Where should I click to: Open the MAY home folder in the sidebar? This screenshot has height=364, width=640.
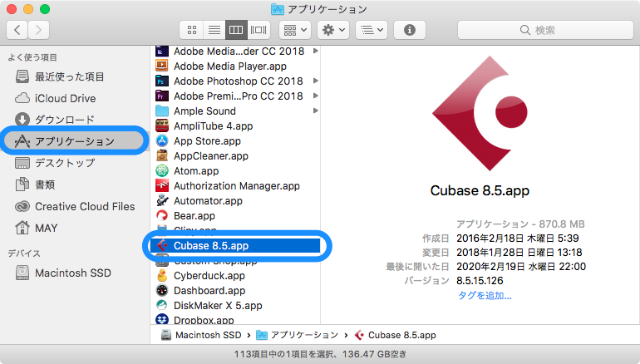point(37,228)
